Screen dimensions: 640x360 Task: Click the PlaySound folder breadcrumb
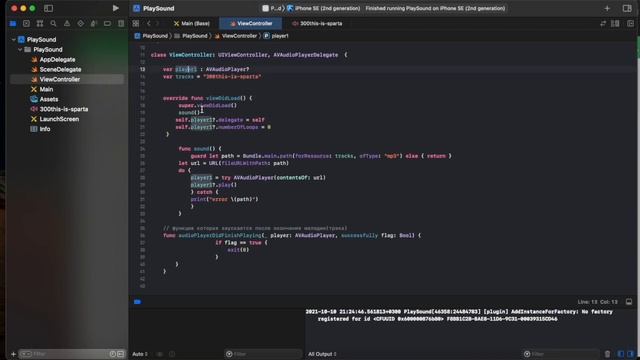click(x=191, y=36)
